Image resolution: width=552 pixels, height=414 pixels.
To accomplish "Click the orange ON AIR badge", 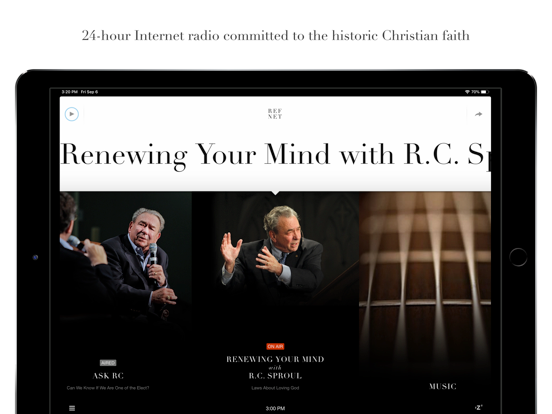I will [275, 346].
